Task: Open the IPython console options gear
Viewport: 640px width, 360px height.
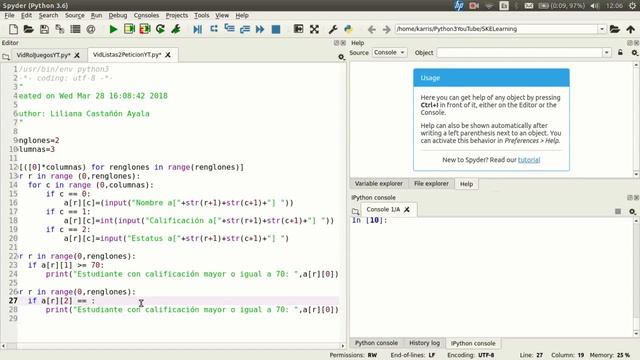Action: pos(632,211)
